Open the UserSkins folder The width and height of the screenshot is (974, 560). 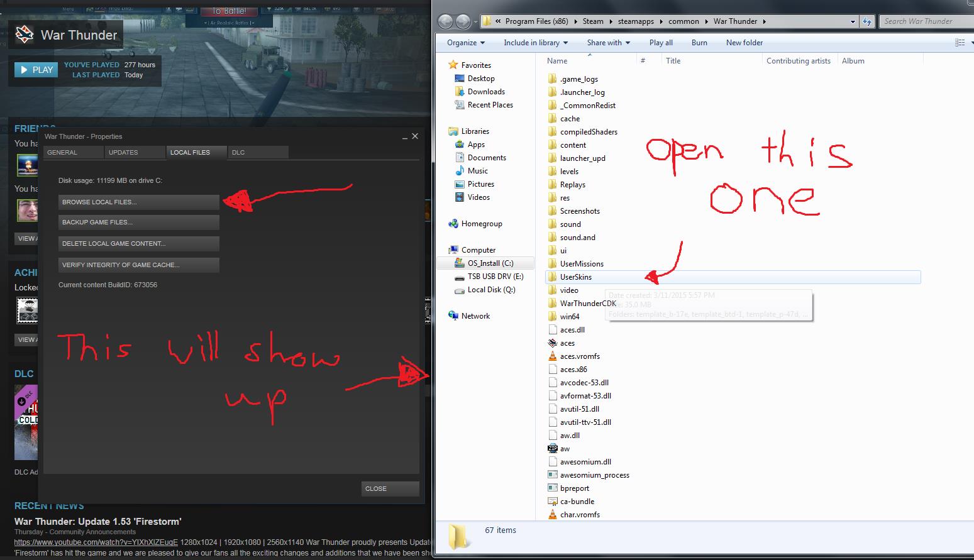click(576, 277)
